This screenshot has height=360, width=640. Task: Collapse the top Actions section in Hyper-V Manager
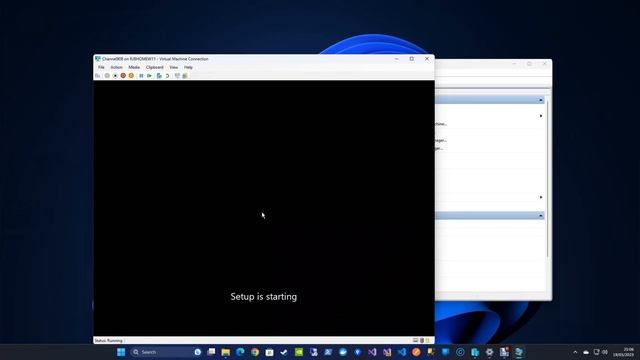541,100
